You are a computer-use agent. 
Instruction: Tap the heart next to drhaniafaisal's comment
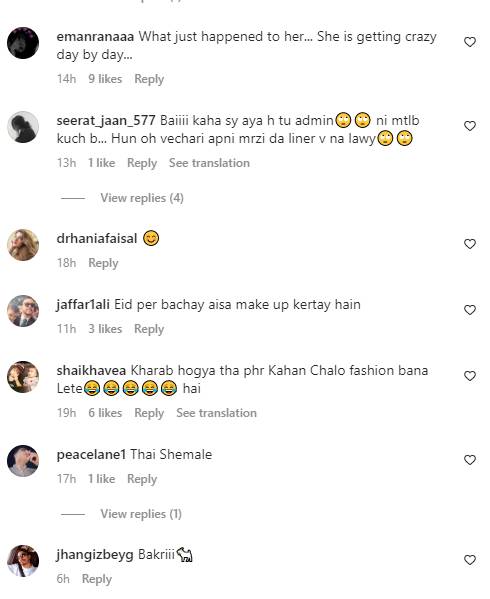tap(470, 244)
